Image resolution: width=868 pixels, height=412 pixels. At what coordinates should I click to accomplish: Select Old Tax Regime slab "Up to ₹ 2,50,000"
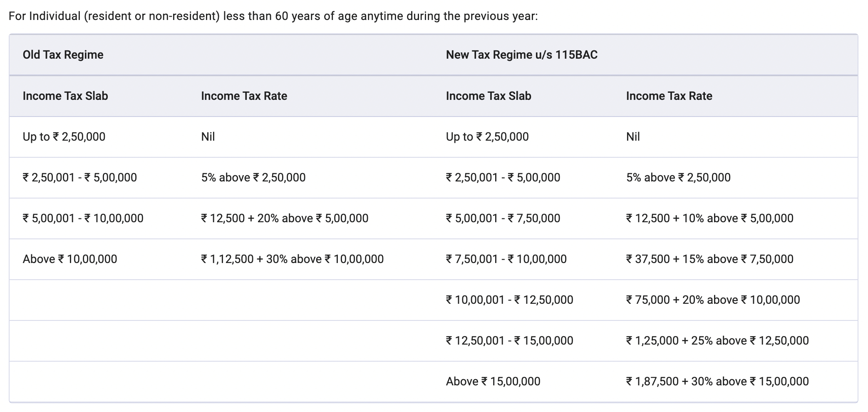click(64, 137)
